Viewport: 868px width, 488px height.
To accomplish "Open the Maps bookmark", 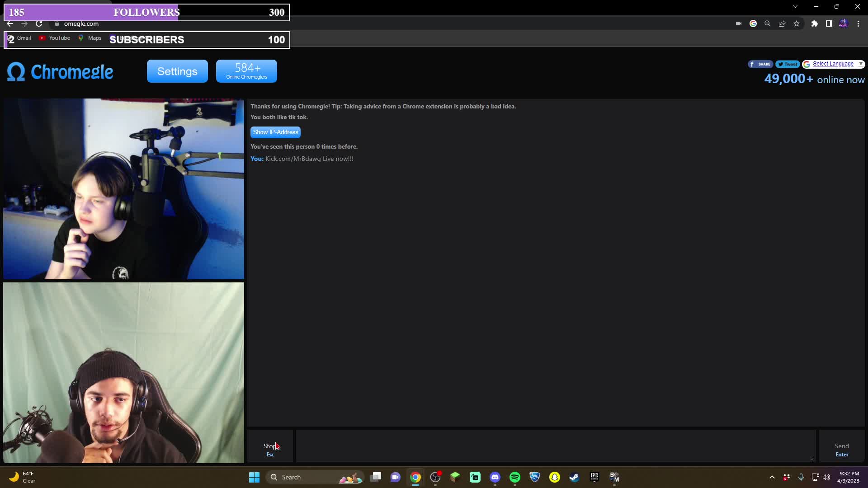I will pyautogui.click(x=90, y=38).
